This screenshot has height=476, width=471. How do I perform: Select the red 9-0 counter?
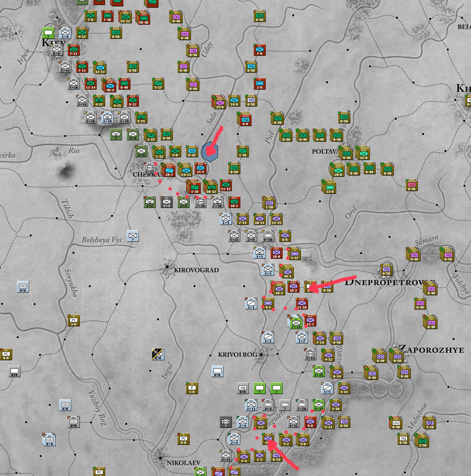click(x=310, y=422)
